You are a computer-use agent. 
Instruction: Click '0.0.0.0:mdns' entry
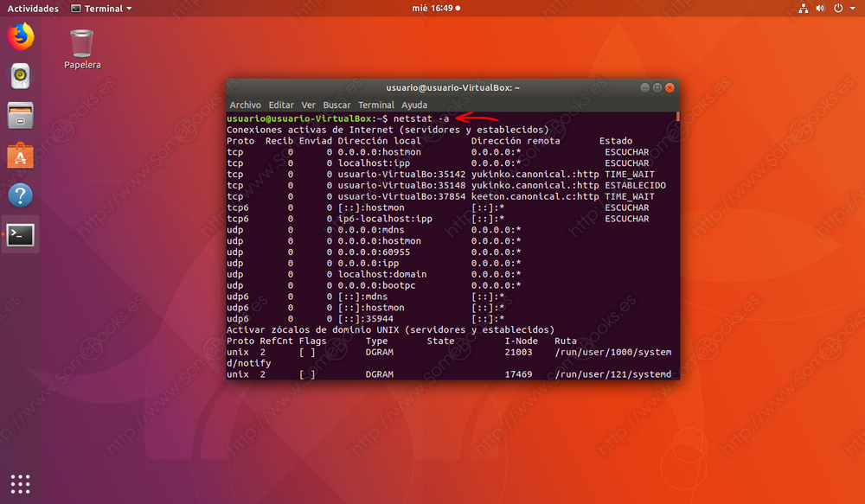(371, 229)
